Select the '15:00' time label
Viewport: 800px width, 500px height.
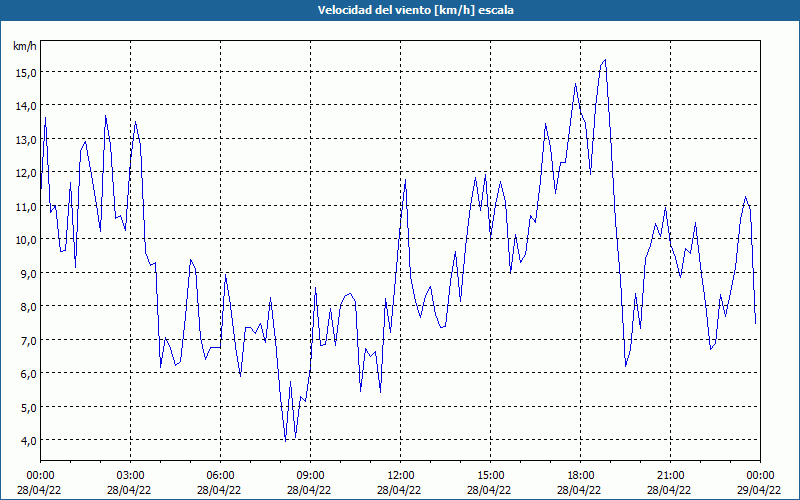[x=491, y=476]
